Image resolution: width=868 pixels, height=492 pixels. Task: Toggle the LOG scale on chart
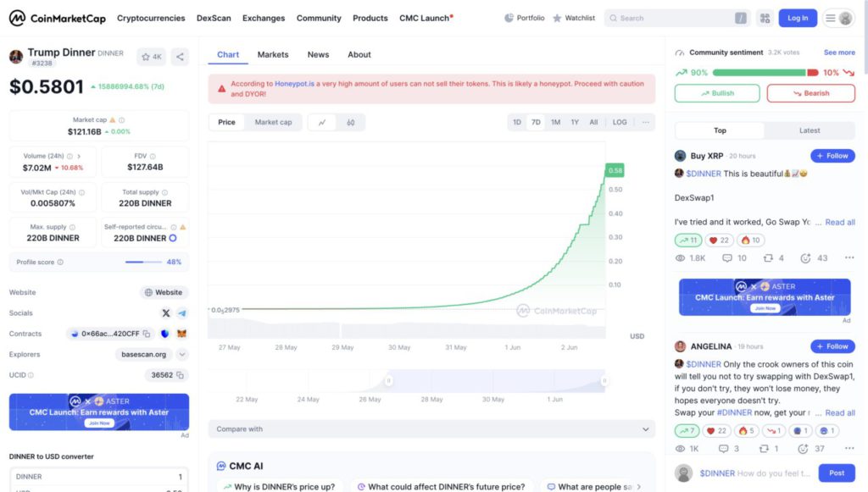[620, 123]
